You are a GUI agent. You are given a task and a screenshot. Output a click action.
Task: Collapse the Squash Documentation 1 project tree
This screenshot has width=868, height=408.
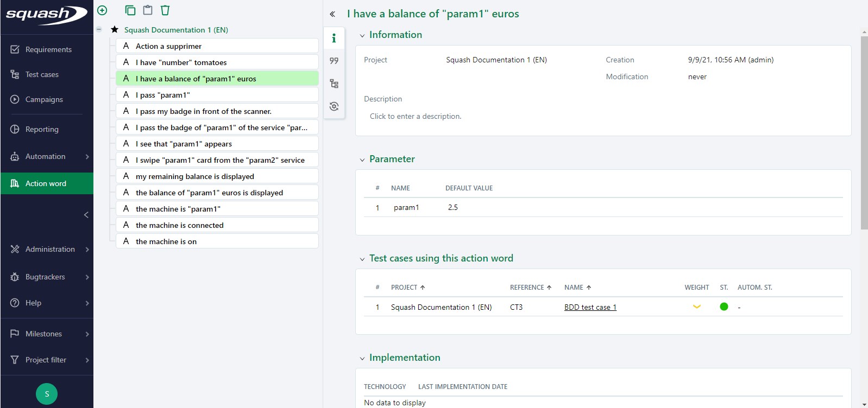tap(99, 29)
